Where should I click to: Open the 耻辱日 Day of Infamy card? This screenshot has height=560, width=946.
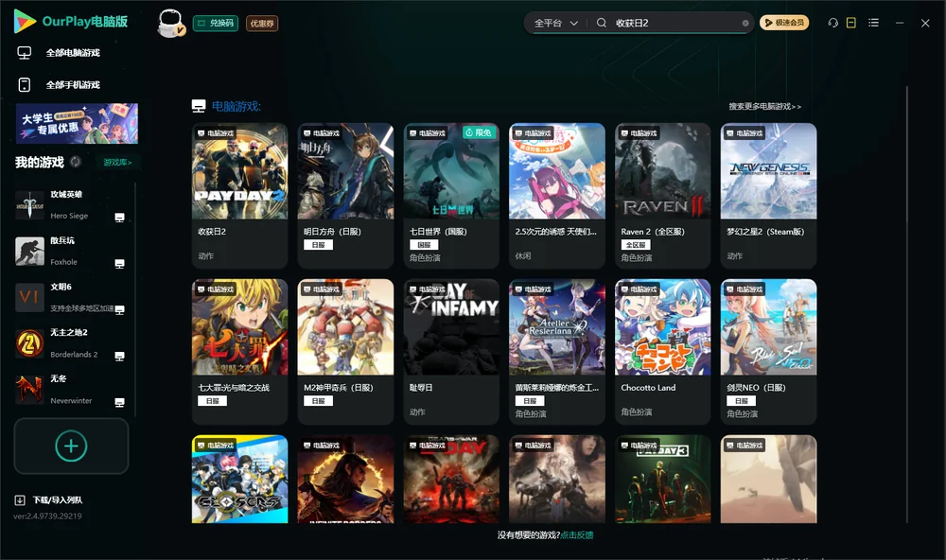(451, 351)
